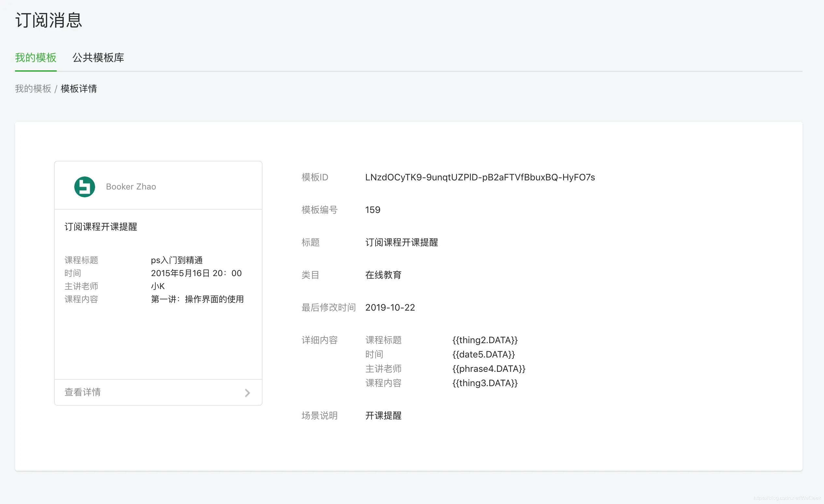Click course title ps入门到精通 in the preview
The width and height of the screenshot is (824, 504).
[177, 260]
